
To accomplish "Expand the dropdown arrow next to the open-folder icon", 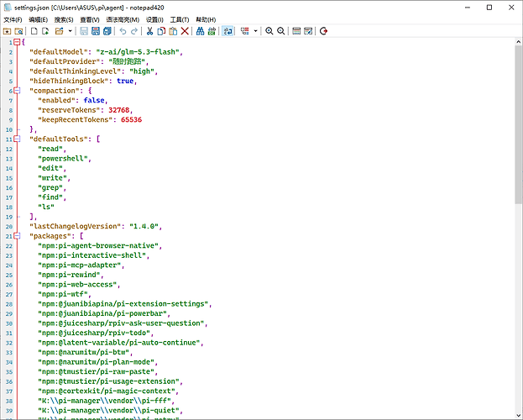I will 70,31.
